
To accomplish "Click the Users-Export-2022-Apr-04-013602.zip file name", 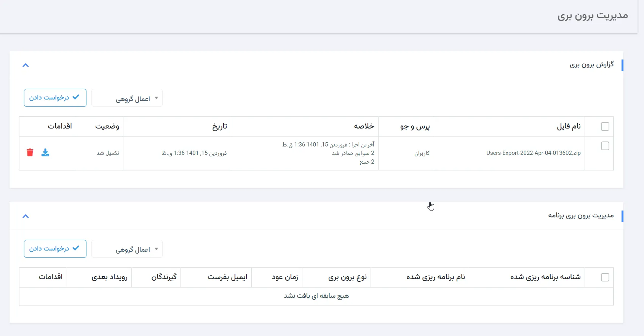I will click(x=533, y=153).
